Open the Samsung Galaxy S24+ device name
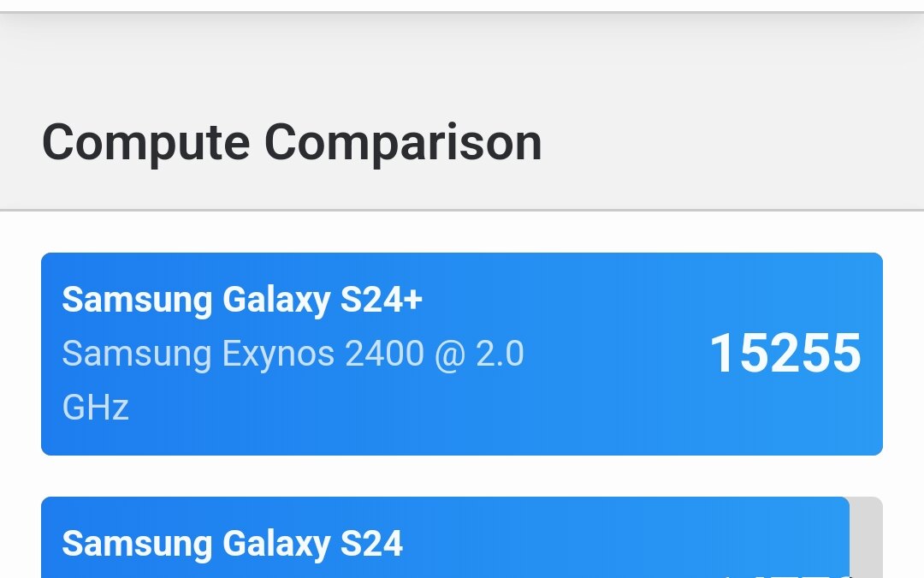Image resolution: width=924 pixels, height=578 pixels. pos(243,301)
